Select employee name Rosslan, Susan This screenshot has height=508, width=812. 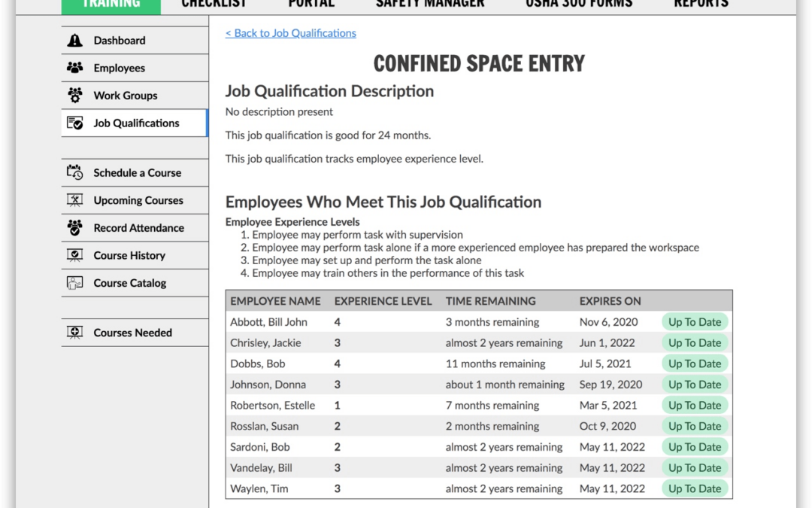[x=265, y=426]
